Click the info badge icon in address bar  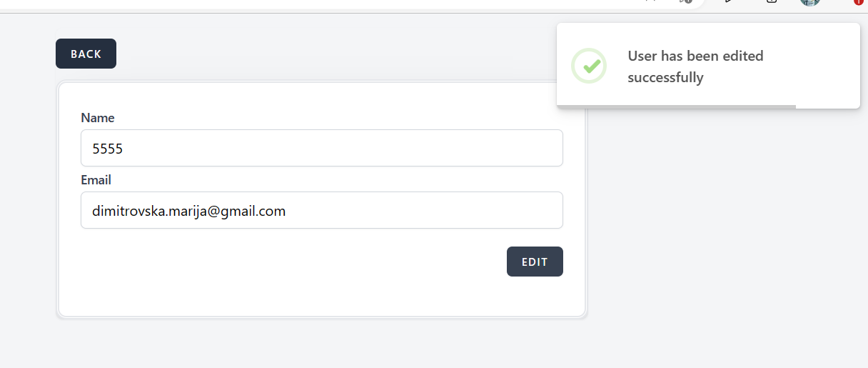pyautogui.click(x=687, y=2)
